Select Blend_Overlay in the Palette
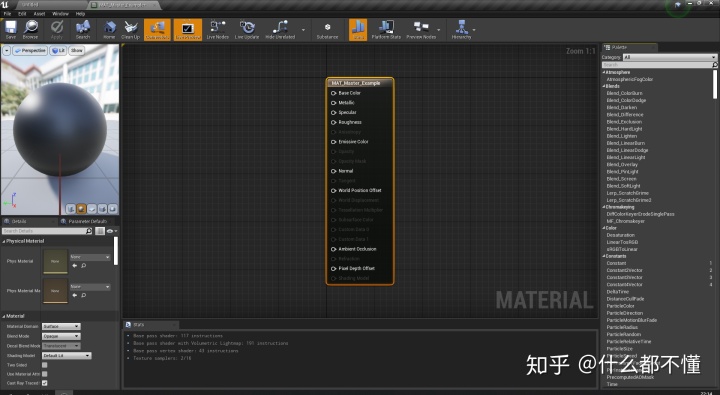Image resolution: width=720 pixels, height=395 pixels. click(622, 164)
